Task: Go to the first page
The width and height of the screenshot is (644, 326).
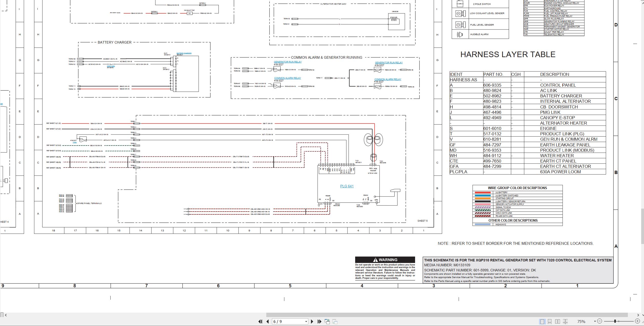Action: pyautogui.click(x=260, y=321)
